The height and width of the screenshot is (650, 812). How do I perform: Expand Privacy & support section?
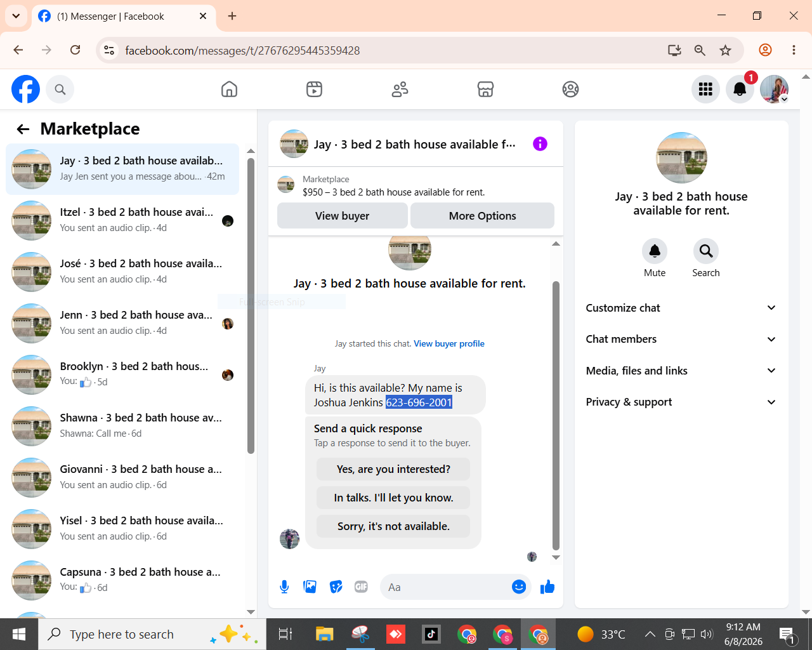pyautogui.click(x=681, y=402)
